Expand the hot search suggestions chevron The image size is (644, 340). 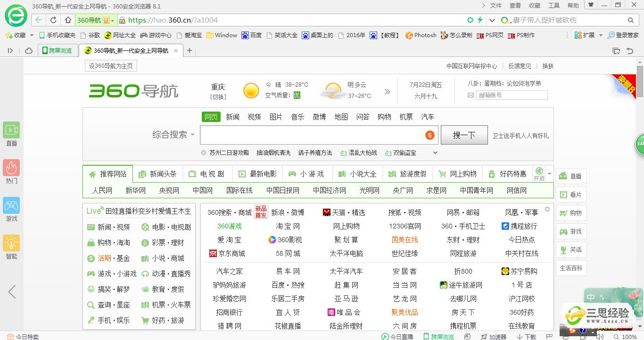435,153
